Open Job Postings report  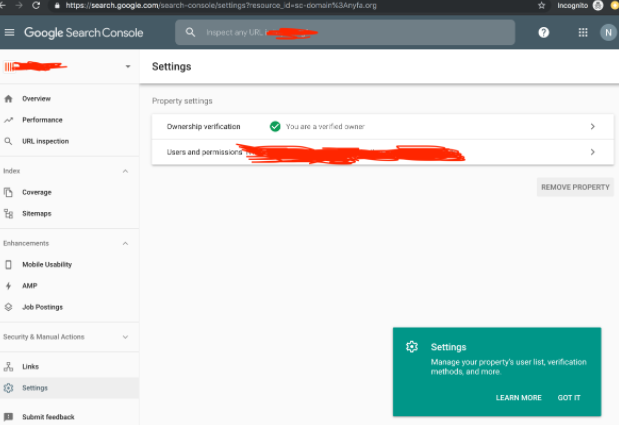coord(42,307)
